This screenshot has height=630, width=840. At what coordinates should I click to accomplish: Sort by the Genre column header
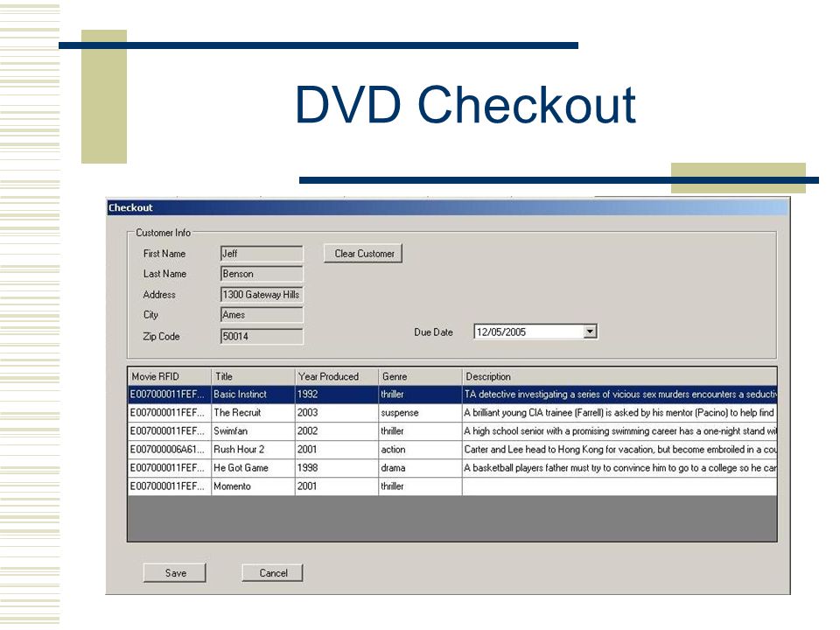pyautogui.click(x=421, y=376)
